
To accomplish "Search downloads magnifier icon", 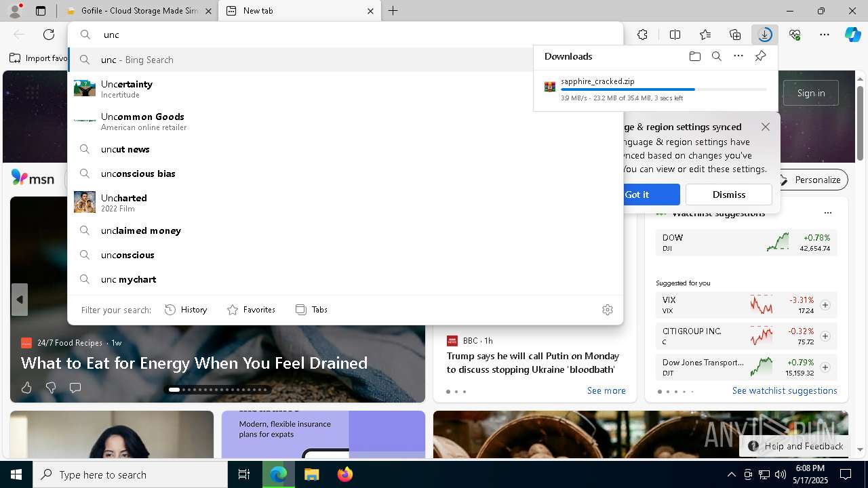I will 716,56.
